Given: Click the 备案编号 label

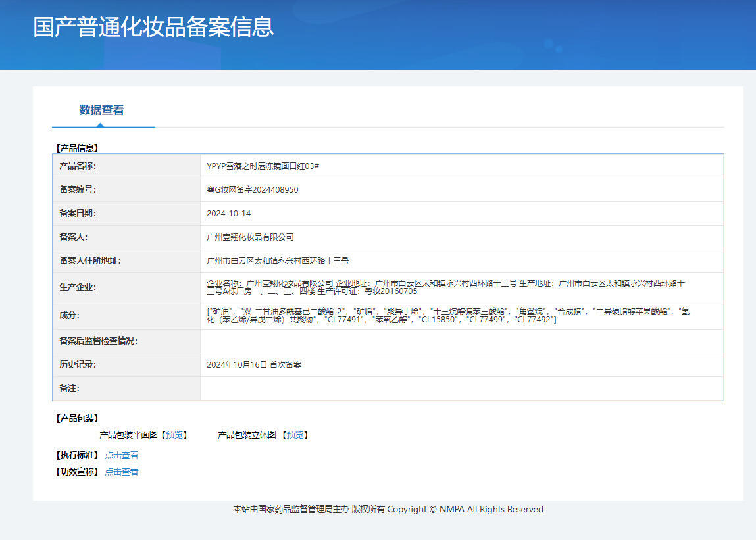Looking at the screenshot, I should [78, 189].
